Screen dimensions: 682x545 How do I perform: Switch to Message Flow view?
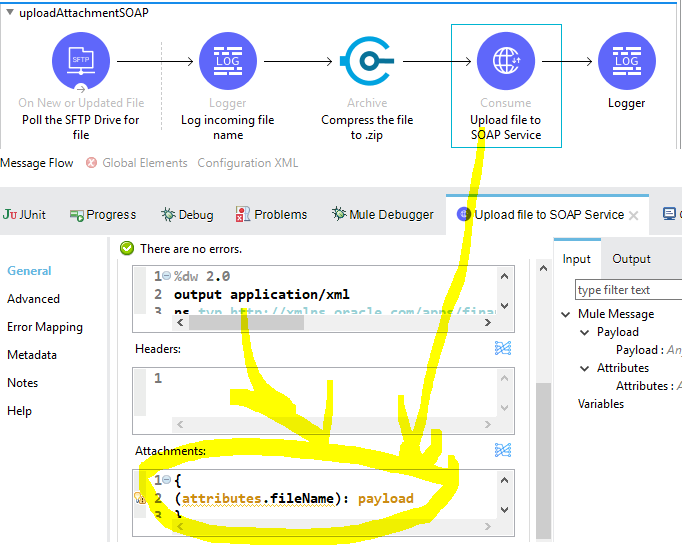click(x=37, y=163)
